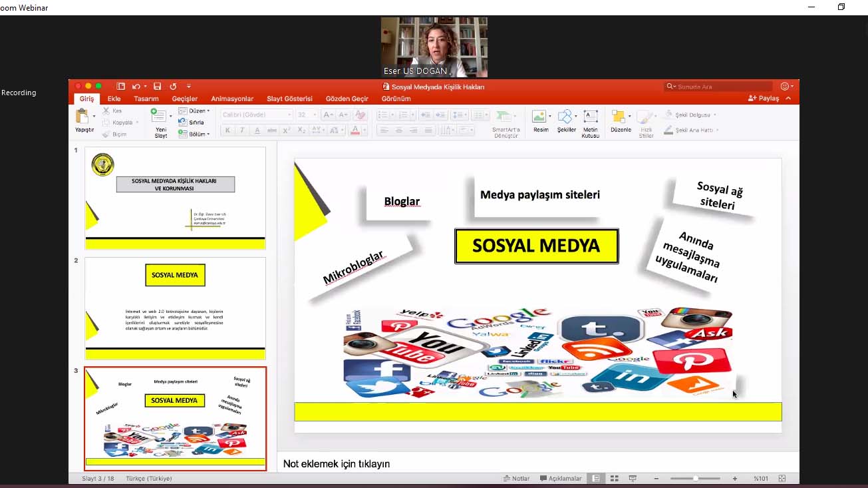The height and width of the screenshot is (488, 868).
Task: Click the zoom in plus icon
Action: [735, 479]
